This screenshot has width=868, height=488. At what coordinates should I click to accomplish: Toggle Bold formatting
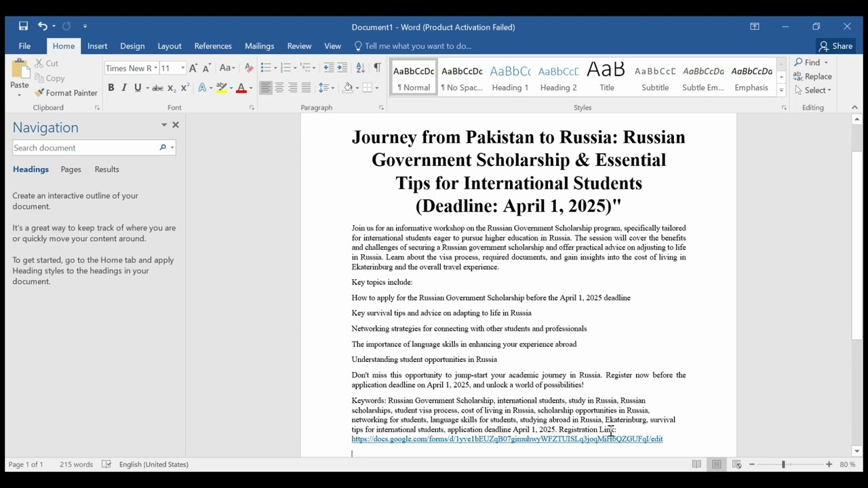pyautogui.click(x=111, y=88)
